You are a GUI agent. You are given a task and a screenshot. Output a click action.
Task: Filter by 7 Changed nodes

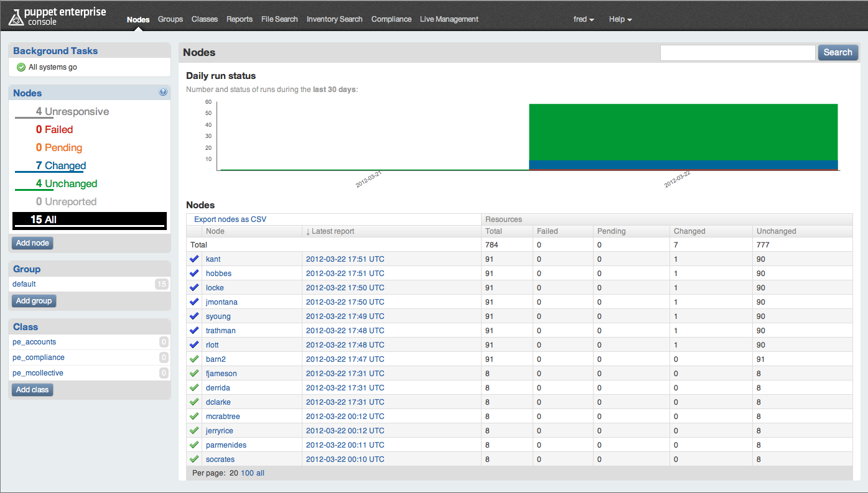point(60,165)
